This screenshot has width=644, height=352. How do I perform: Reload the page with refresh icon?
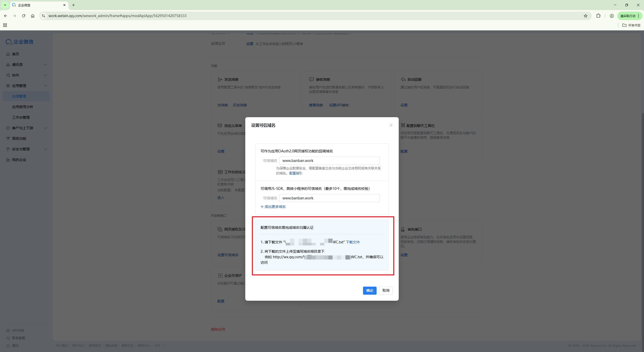click(24, 16)
